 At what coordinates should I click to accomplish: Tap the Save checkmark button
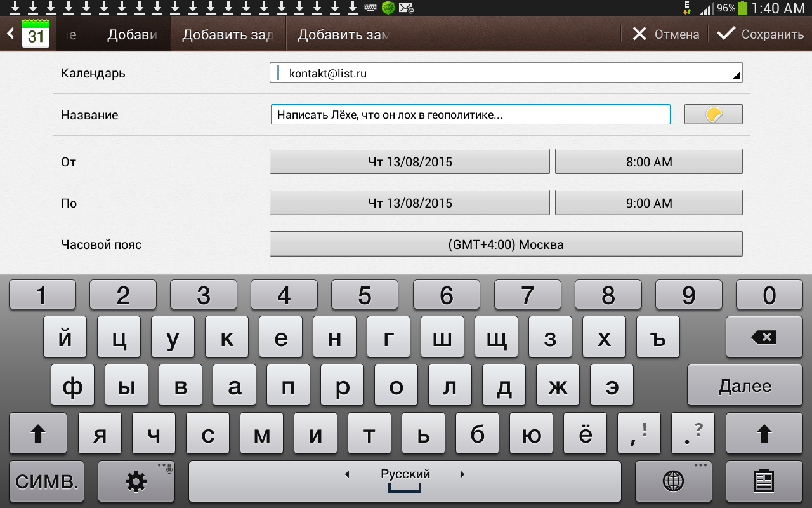[760, 34]
